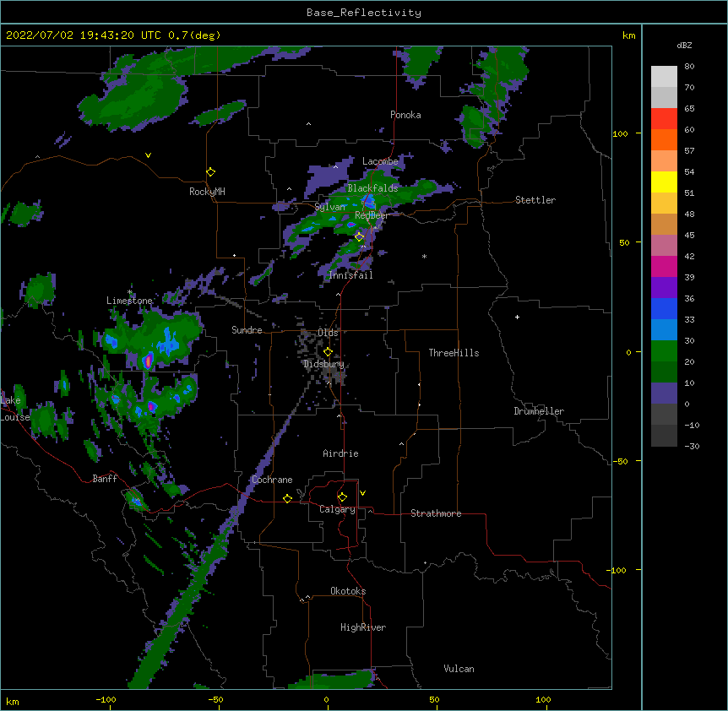
Task: Click the yellow V marker northwest of RockyMH
Action: [148, 155]
